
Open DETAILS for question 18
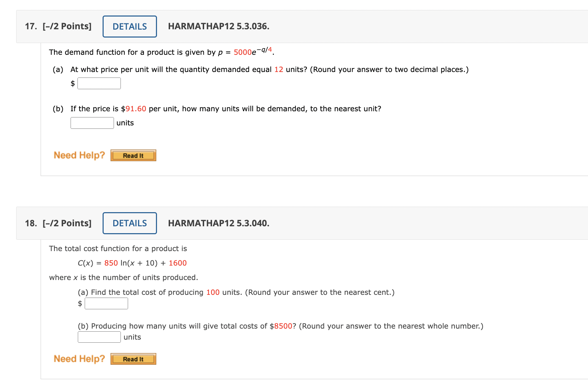click(x=129, y=223)
